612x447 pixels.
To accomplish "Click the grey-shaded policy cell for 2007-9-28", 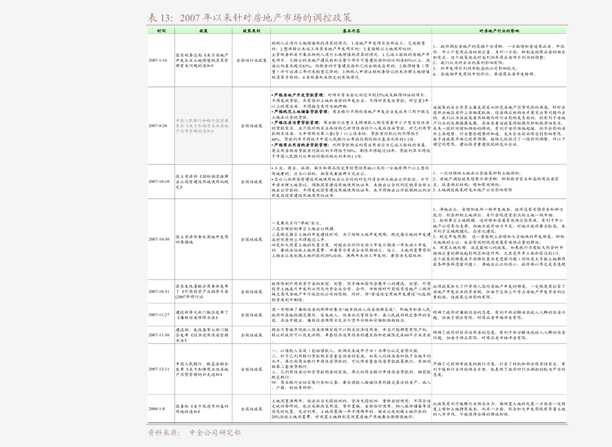I will [203, 126].
